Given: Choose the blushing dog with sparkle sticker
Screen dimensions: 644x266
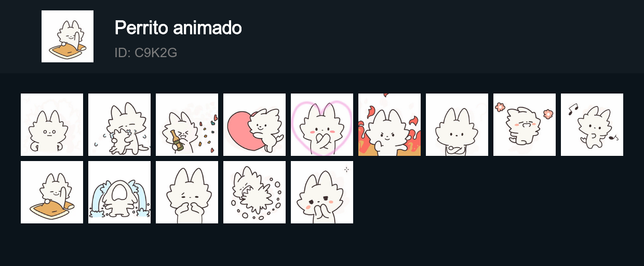Looking at the screenshot, I should click(322, 192).
